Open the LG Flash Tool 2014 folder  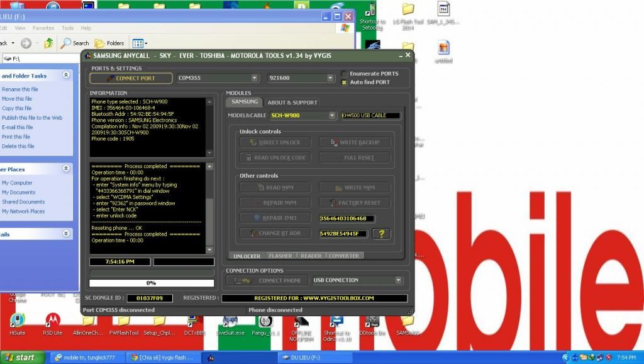408,16
